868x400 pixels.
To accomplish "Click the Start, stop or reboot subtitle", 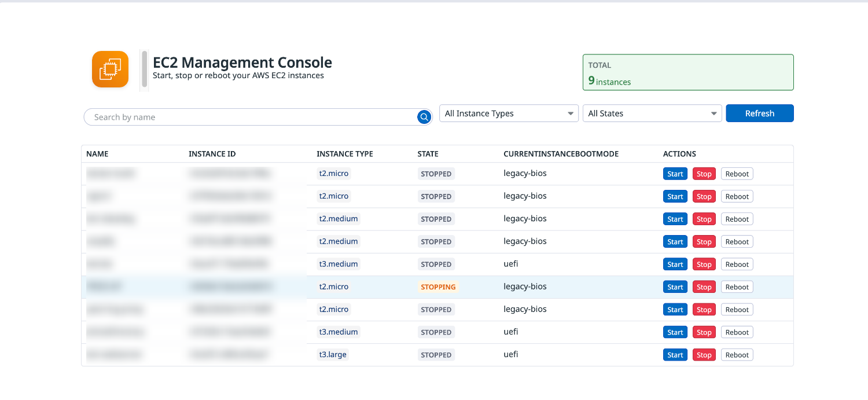I will coord(238,75).
